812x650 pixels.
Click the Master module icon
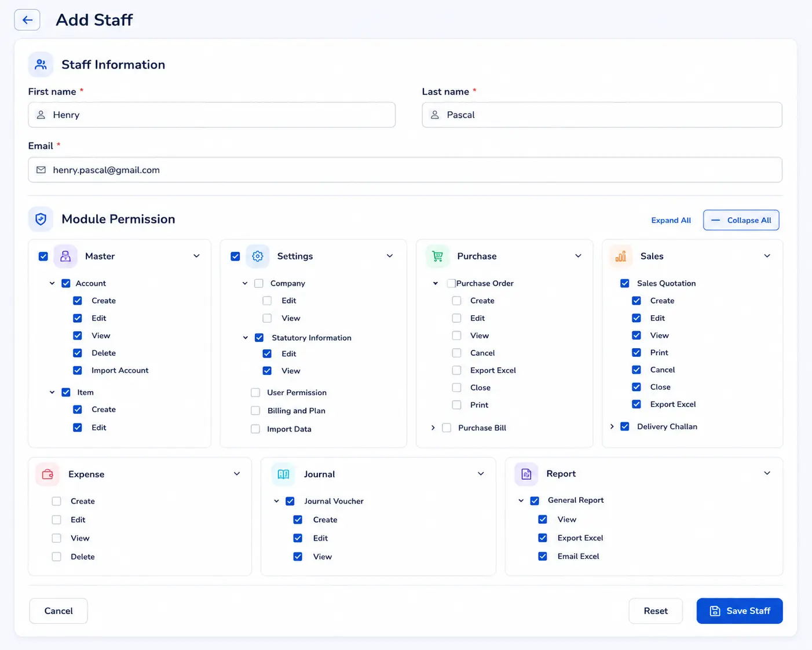65,256
